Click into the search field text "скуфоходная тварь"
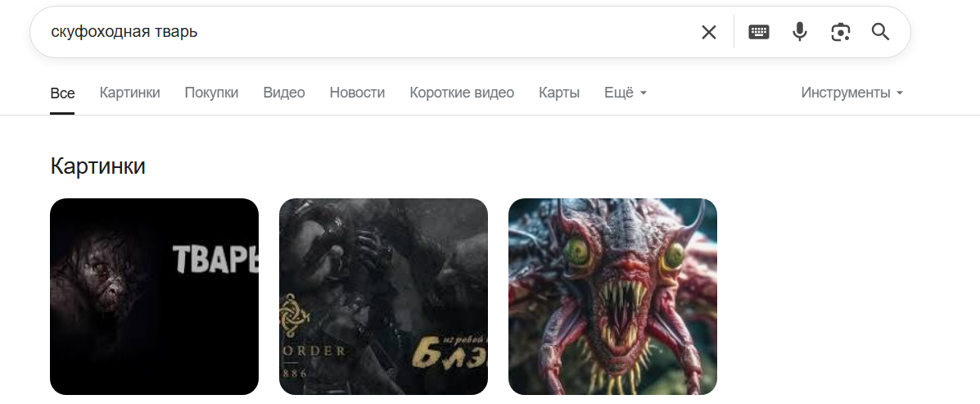 pos(124,31)
